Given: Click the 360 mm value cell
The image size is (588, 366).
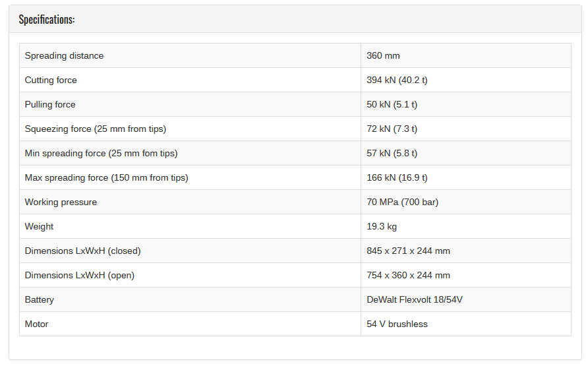Looking at the screenshot, I should click(466, 55).
